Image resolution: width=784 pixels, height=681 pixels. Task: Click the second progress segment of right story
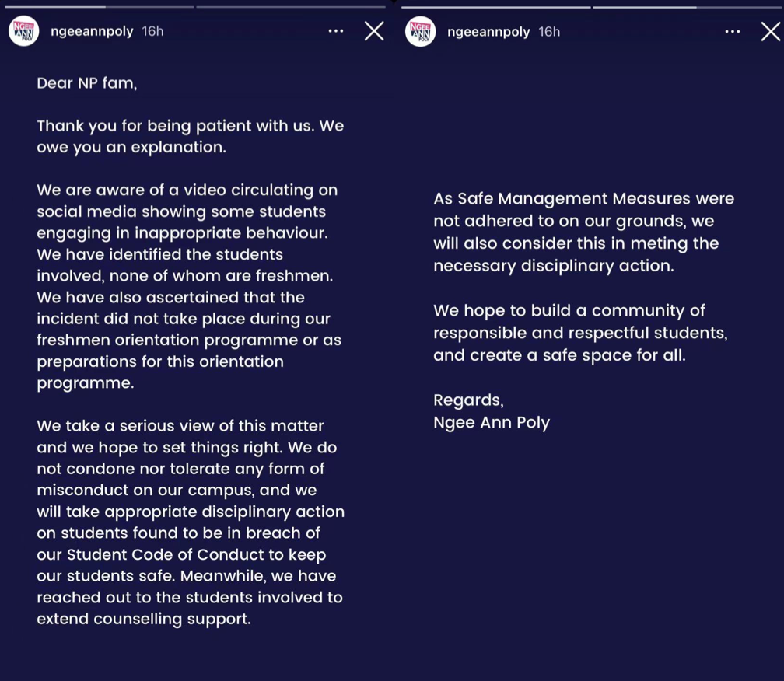click(x=686, y=7)
